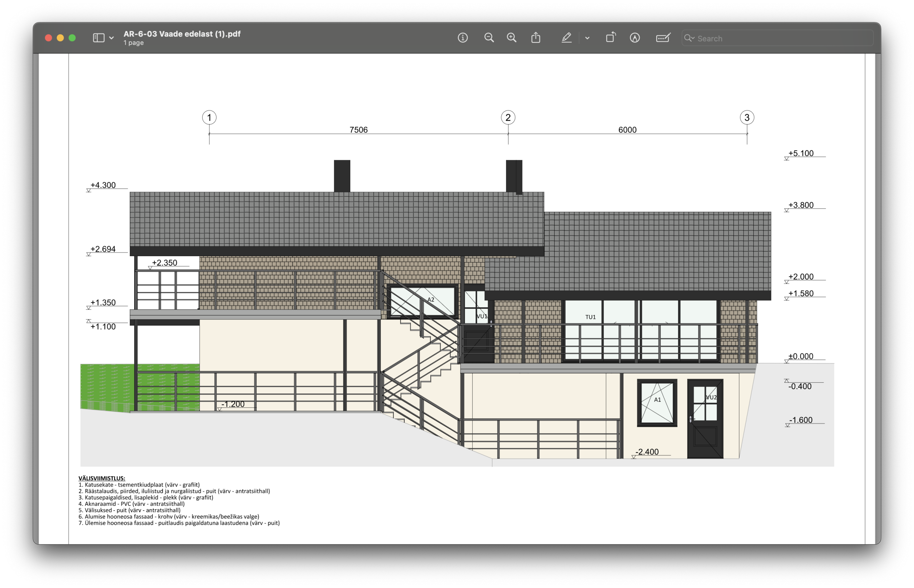The image size is (914, 588).
Task: Click the Form Filling toolbar icon
Action: click(x=663, y=38)
